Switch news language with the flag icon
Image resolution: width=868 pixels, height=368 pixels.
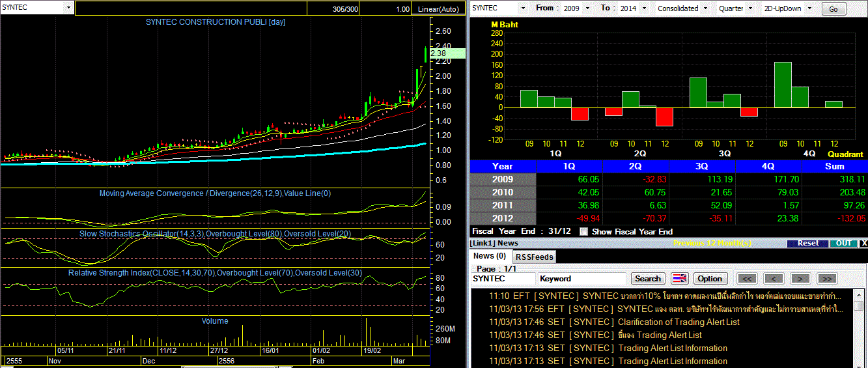tap(680, 279)
